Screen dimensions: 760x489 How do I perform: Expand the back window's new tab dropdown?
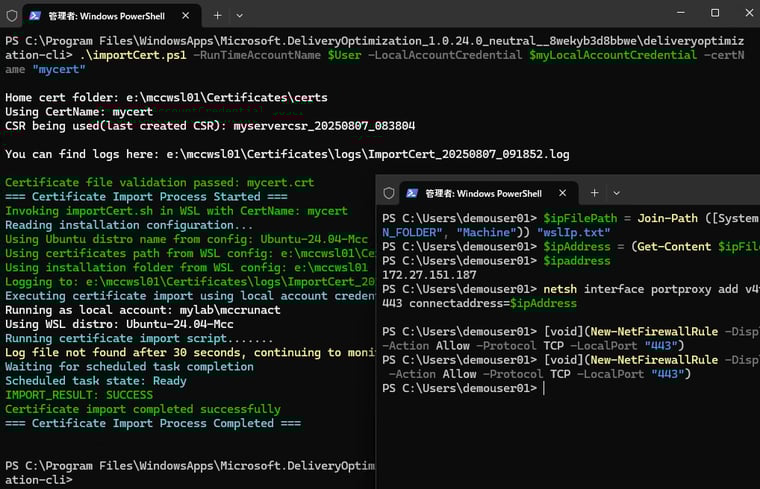pos(239,16)
